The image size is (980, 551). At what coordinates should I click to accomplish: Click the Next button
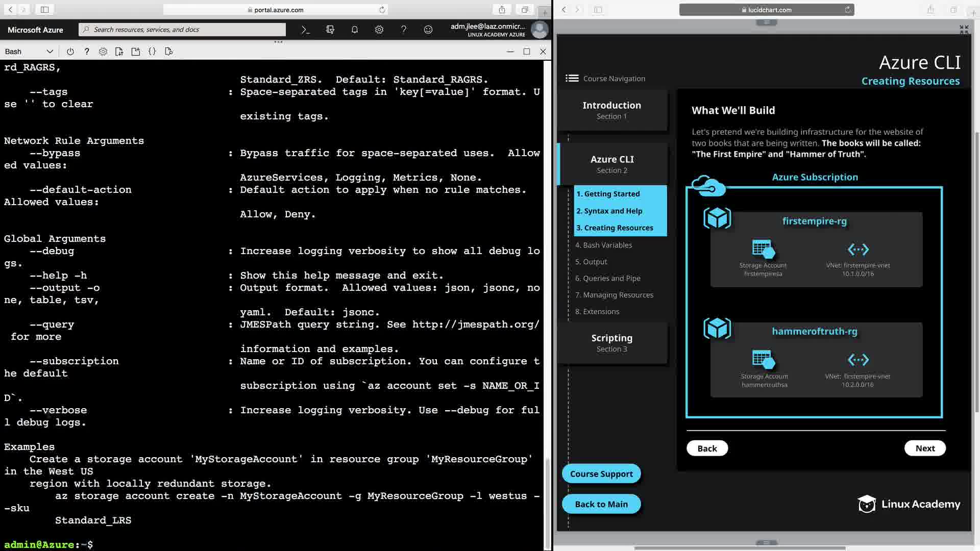point(924,448)
